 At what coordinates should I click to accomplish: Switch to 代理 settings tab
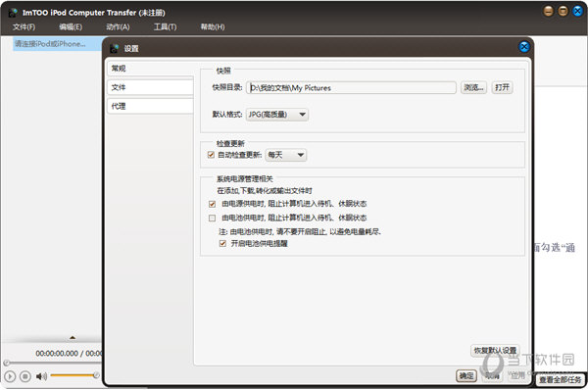pos(150,106)
